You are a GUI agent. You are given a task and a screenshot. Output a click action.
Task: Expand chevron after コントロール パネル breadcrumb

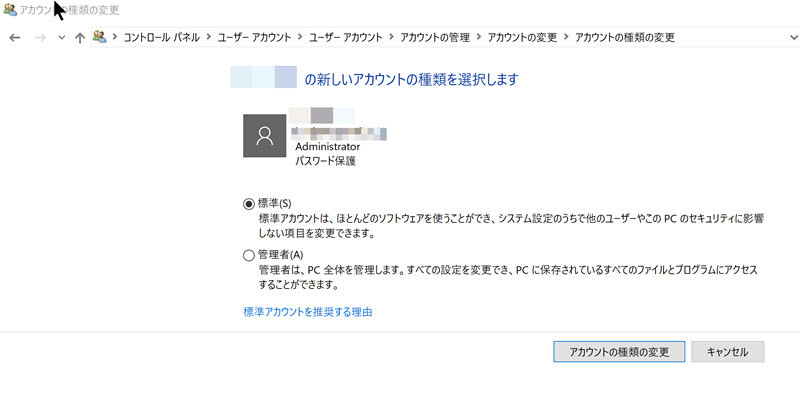pyautogui.click(x=209, y=37)
